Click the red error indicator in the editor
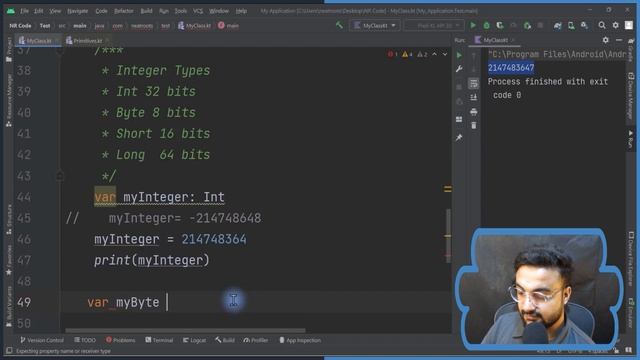This screenshot has height=360, width=640. click(x=392, y=54)
